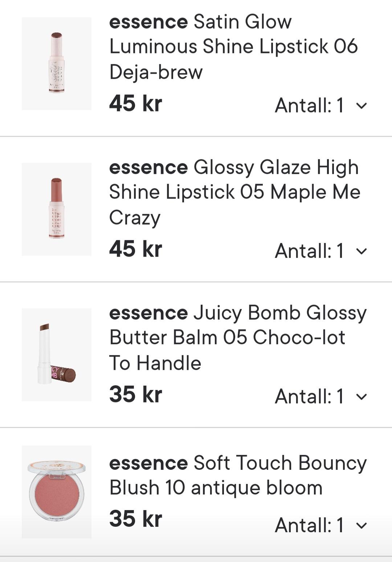Click the chevron arrow beside Maple Me Crazy quantity
This screenshot has height=562, width=392.
click(362, 251)
